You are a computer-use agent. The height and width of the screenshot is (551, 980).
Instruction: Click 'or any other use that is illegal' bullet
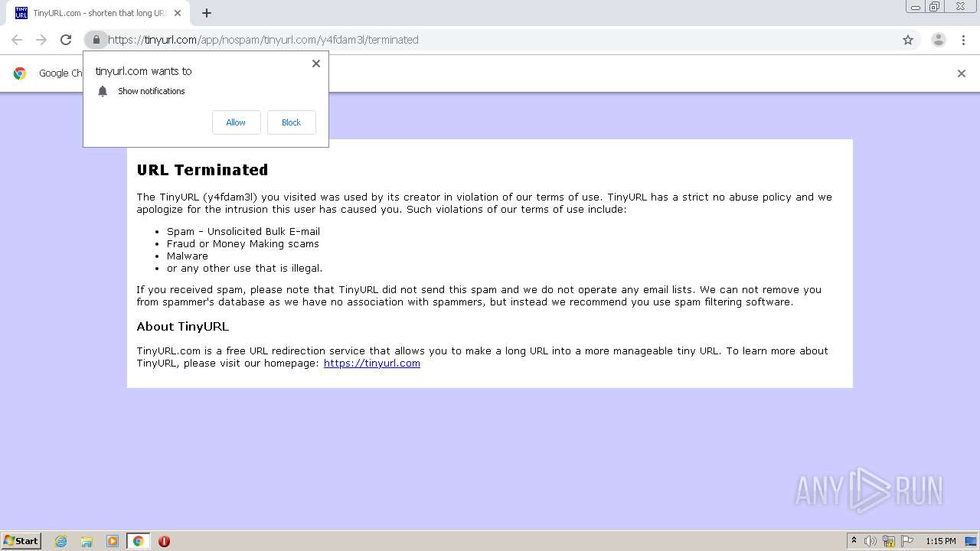(244, 268)
